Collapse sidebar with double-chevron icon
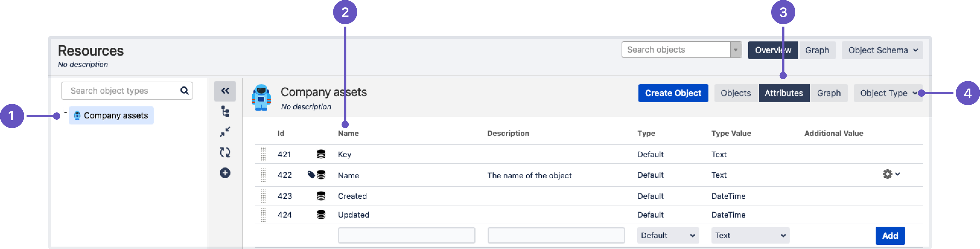Viewport: 980px width, 249px height. click(x=225, y=91)
